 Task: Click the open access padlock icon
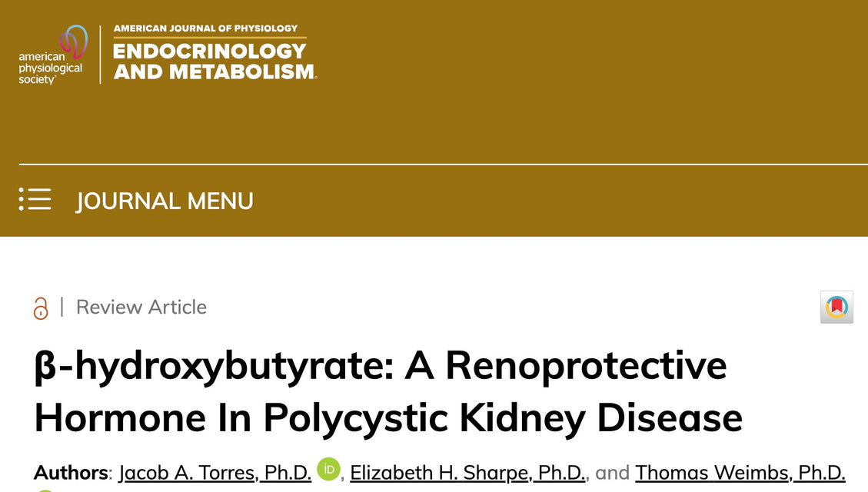click(x=41, y=308)
